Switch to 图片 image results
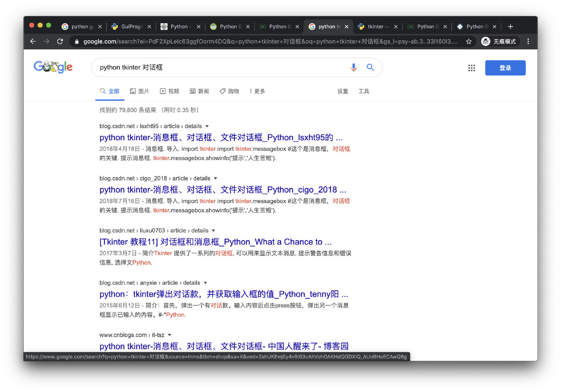 point(140,91)
